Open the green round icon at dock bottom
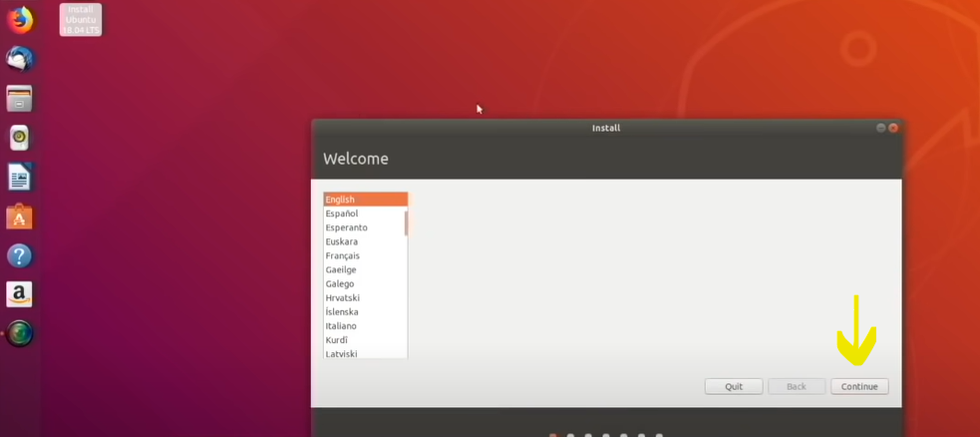980x437 pixels. pyautogui.click(x=19, y=333)
